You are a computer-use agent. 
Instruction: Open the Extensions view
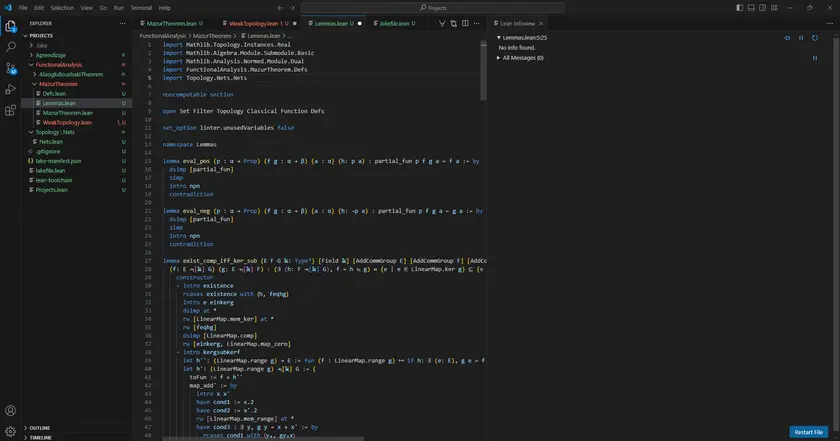click(x=10, y=110)
